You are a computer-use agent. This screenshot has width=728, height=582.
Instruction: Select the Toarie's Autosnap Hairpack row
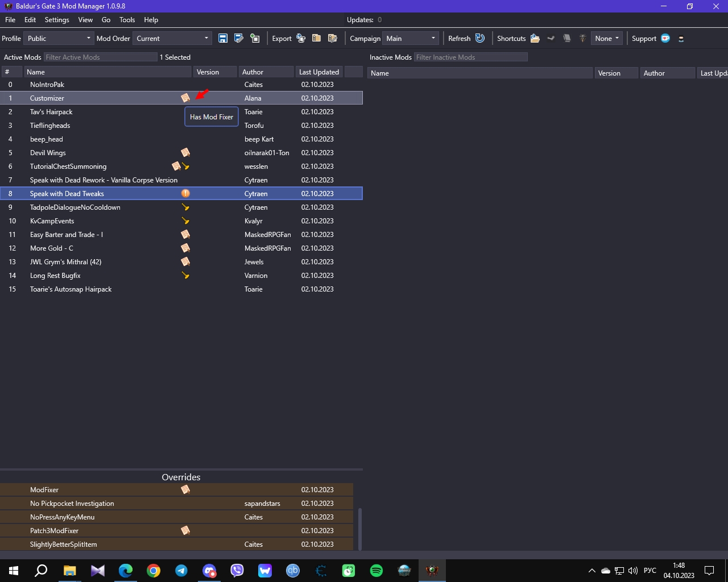coord(181,289)
